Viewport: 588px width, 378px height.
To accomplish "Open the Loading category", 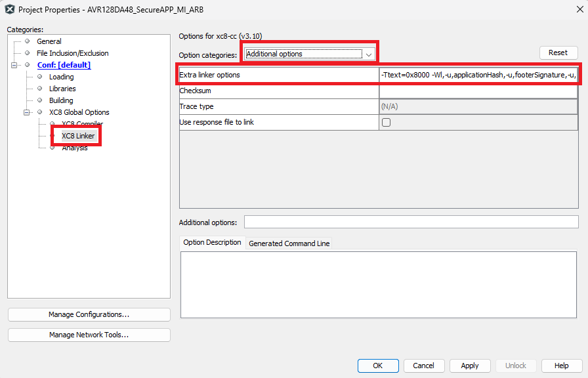I will [x=61, y=77].
